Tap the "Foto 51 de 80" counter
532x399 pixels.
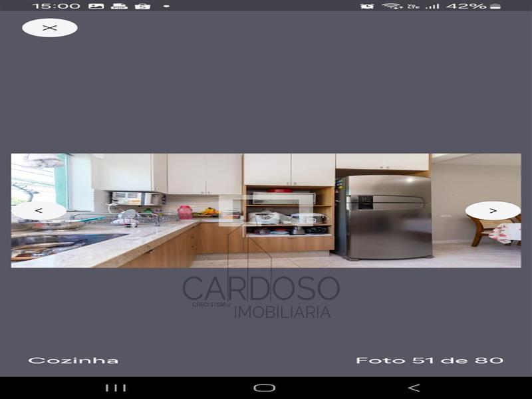(x=429, y=360)
